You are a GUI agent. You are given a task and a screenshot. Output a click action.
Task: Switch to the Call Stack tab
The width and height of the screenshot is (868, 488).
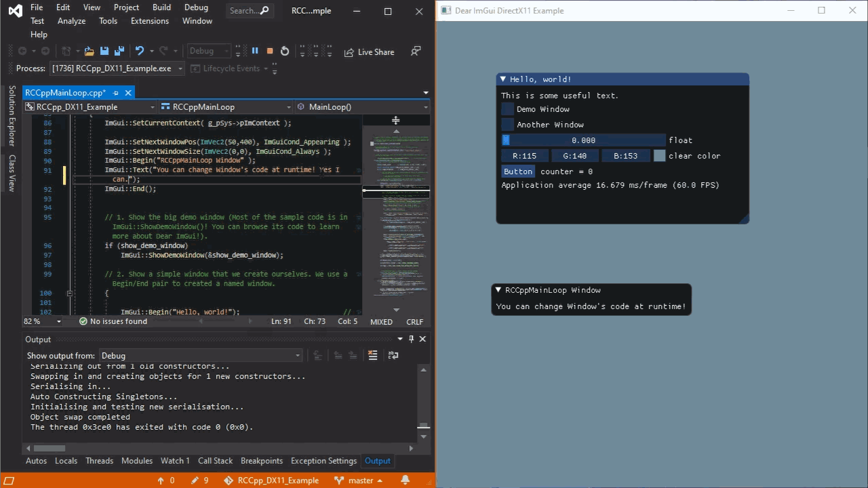(x=215, y=461)
